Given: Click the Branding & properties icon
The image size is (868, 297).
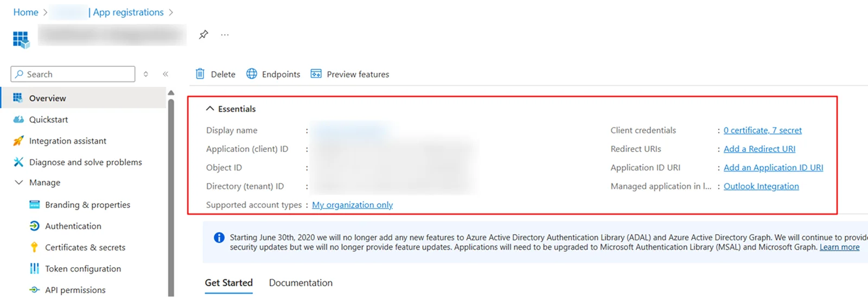Looking at the screenshot, I should click(x=34, y=205).
